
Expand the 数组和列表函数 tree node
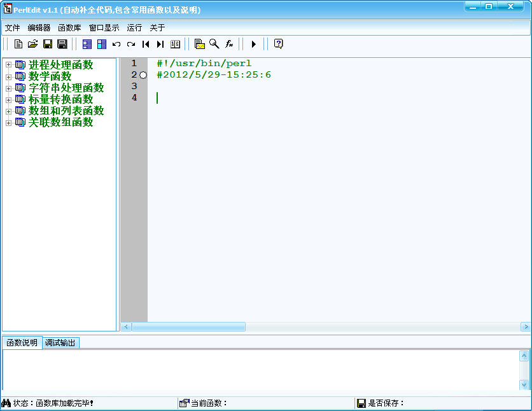(x=8, y=111)
